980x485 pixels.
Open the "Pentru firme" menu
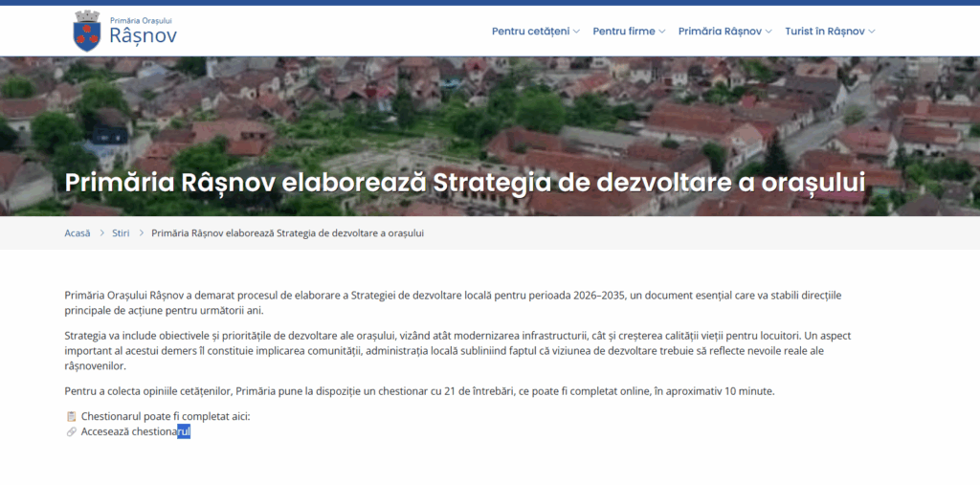tap(623, 32)
